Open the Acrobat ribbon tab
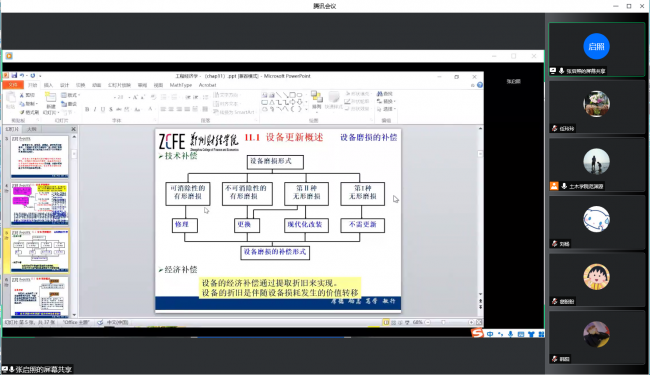The width and height of the screenshot is (650, 375). pos(207,85)
